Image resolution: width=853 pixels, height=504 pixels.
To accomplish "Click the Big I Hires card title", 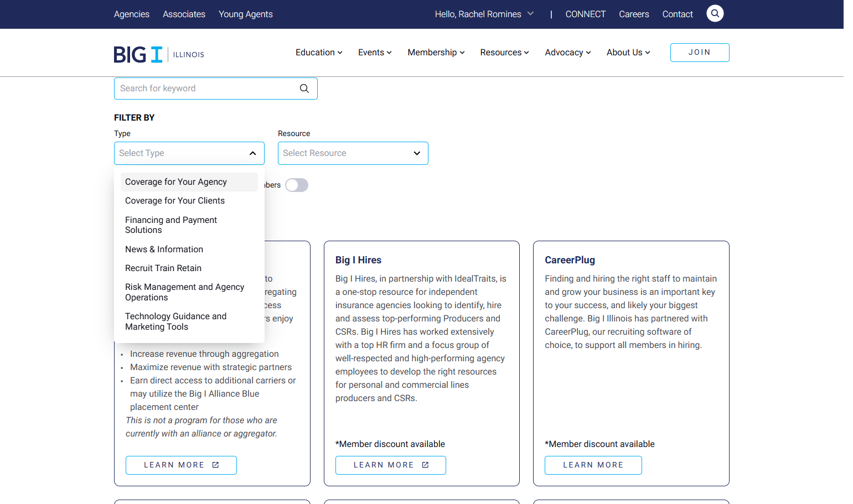I will [358, 260].
